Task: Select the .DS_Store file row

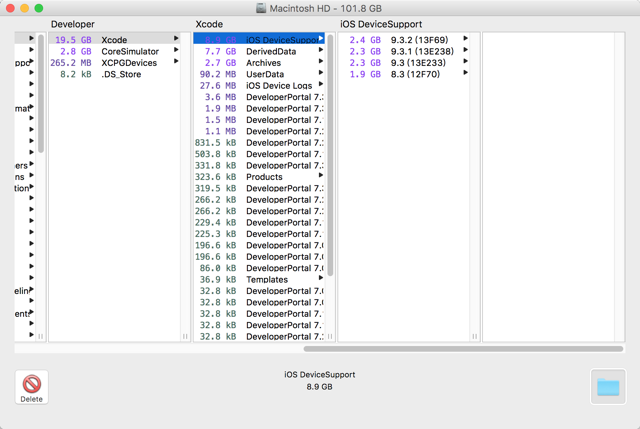Action: [115, 74]
